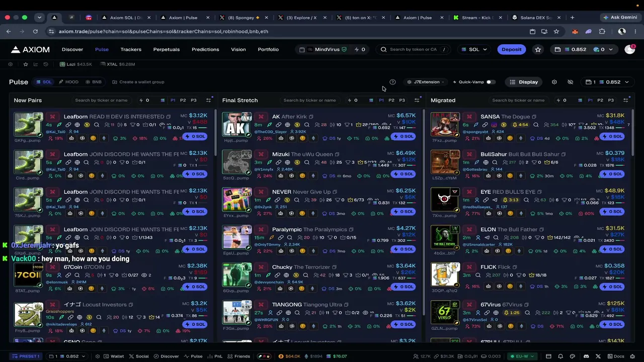Screen dimensions: 644x362
Task: Expand the J7Extension dropdown
Action: 426,82
